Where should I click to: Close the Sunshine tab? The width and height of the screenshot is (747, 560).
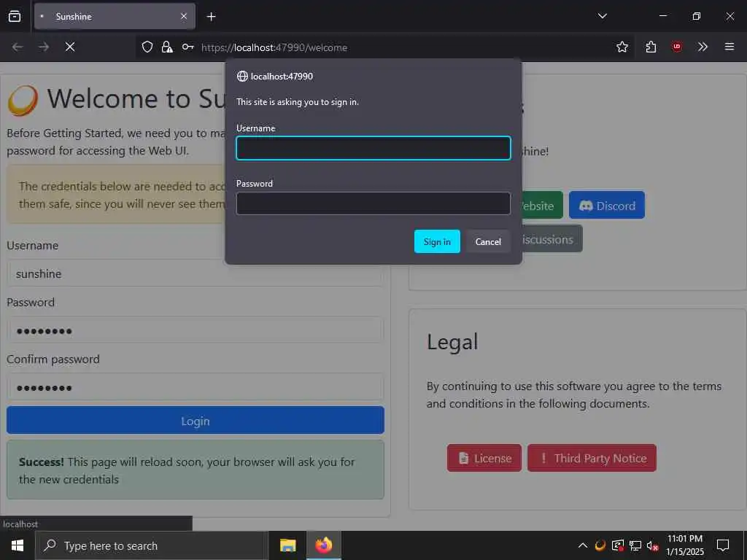click(x=183, y=16)
